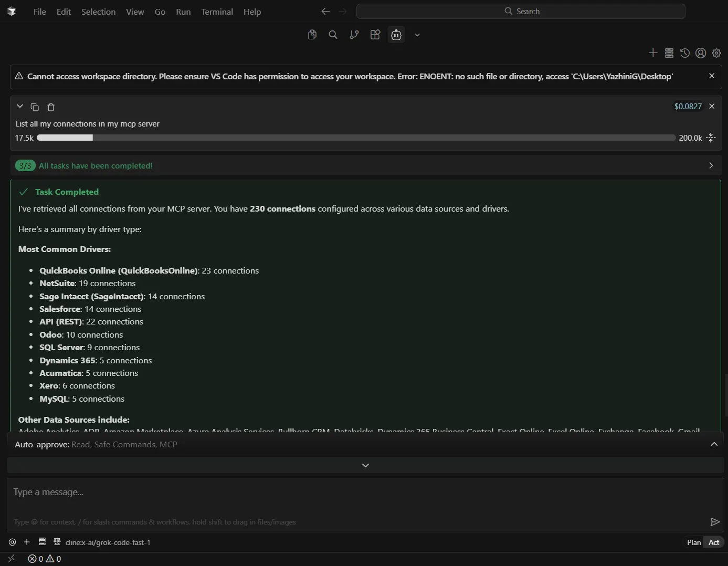Expand the Auto-approve settings panel
Screen dimensions: 728x566
click(714, 444)
